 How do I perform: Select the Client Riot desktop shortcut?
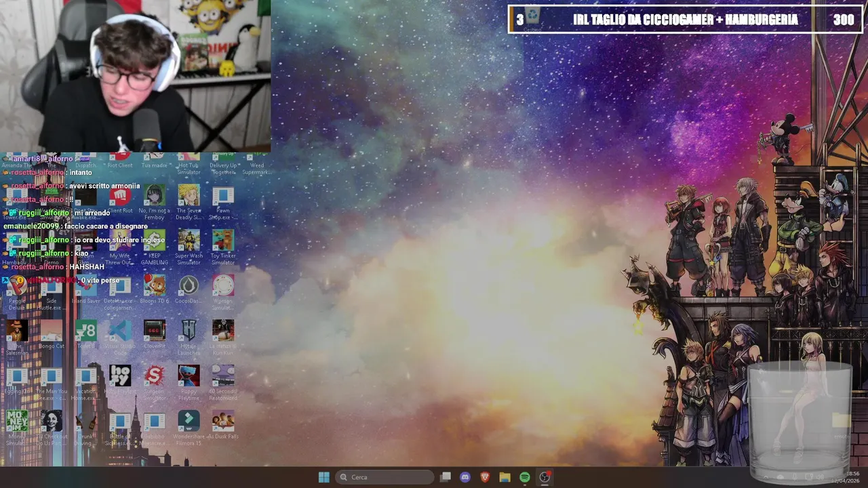coord(120,202)
